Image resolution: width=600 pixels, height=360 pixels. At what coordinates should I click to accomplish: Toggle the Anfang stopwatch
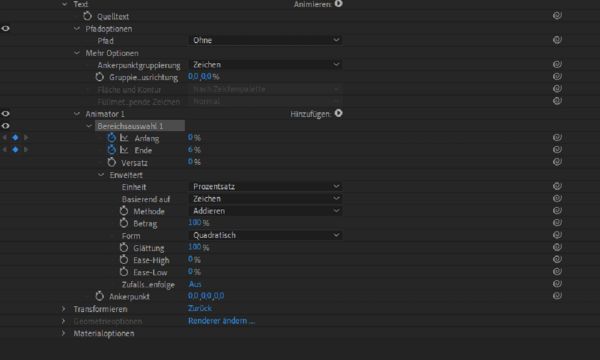point(111,138)
